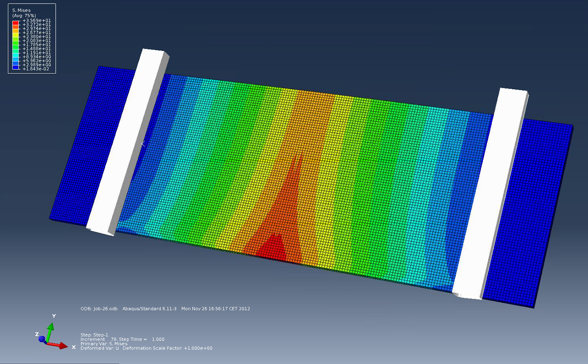This screenshot has height=364, width=588.
Task: Select the blue Z axis arrow on the view triad
Action: click(x=41, y=339)
